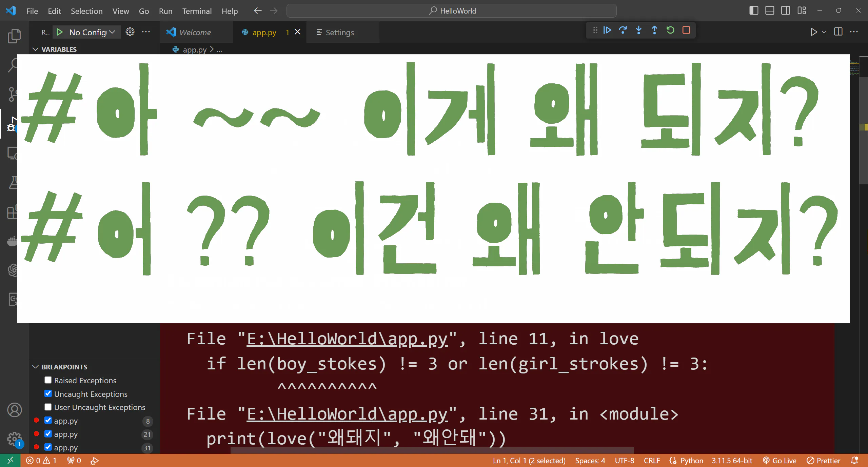Viewport: 868px width, 467px height.
Task: Open the No Configurations dropdown
Action: (92, 32)
